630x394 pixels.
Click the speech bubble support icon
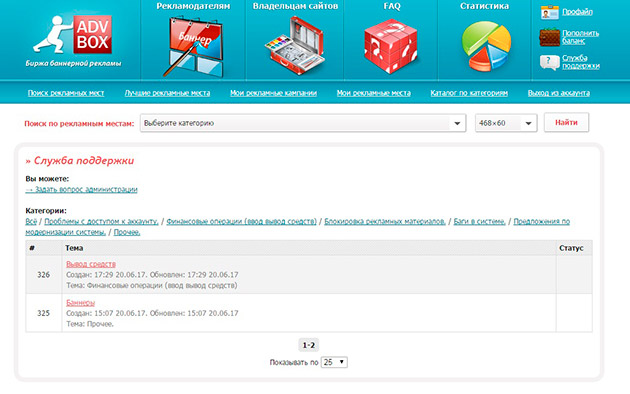pos(550,63)
